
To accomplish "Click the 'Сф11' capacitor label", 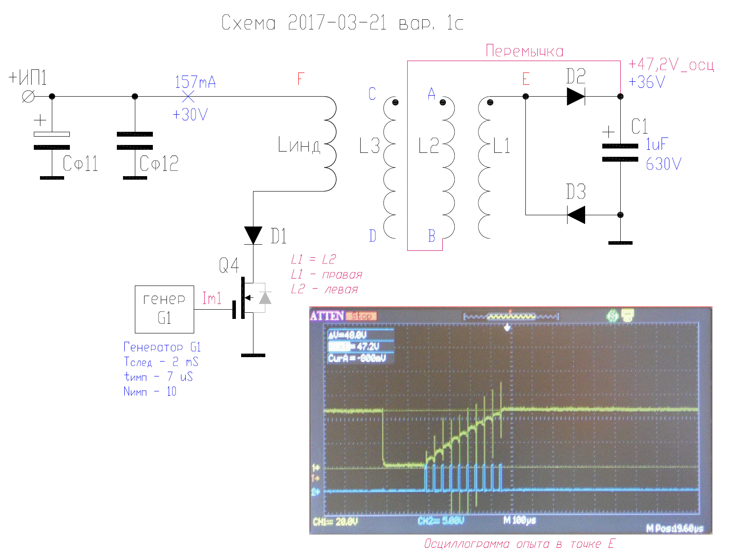I will (80, 163).
